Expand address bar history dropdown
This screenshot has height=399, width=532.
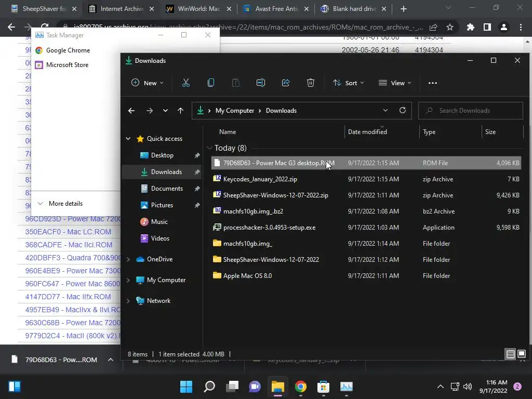click(385, 110)
